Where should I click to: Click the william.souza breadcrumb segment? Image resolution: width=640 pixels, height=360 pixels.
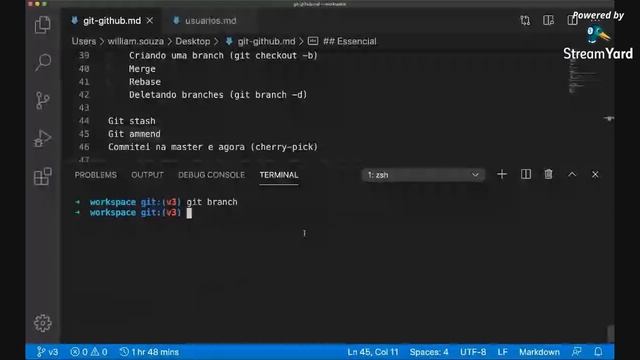point(136,41)
